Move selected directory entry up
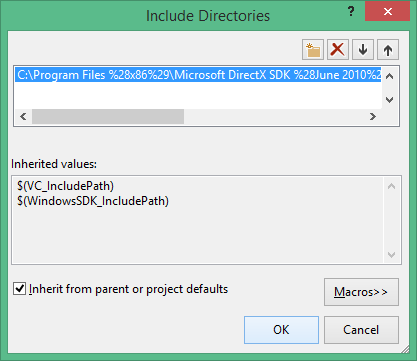Image resolution: width=417 pixels, height=361 pixels. tap(388, 50)
